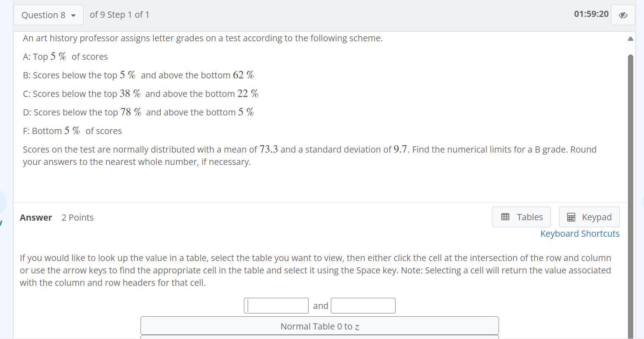Click the caret icon on Question 8 selector
644x339 pixels.
pos(74,15)
